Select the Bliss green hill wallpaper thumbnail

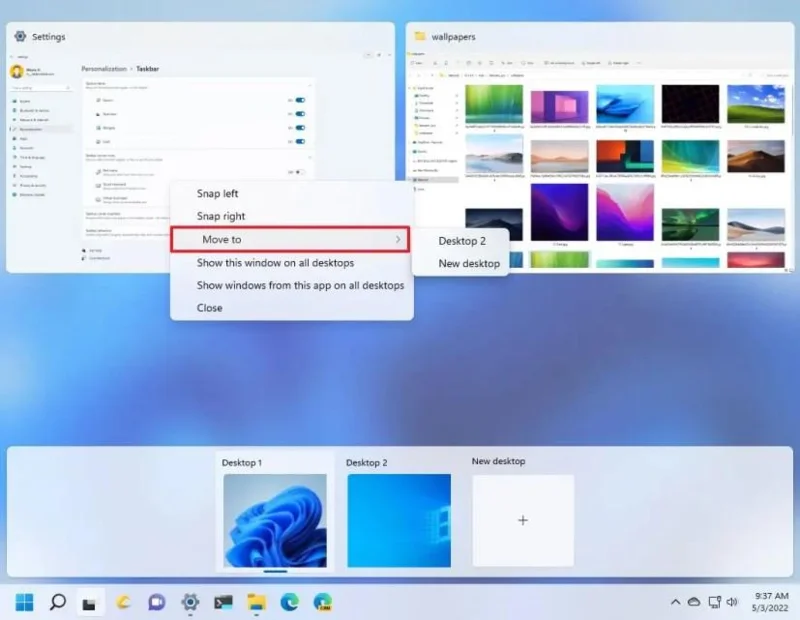point(756,104)
